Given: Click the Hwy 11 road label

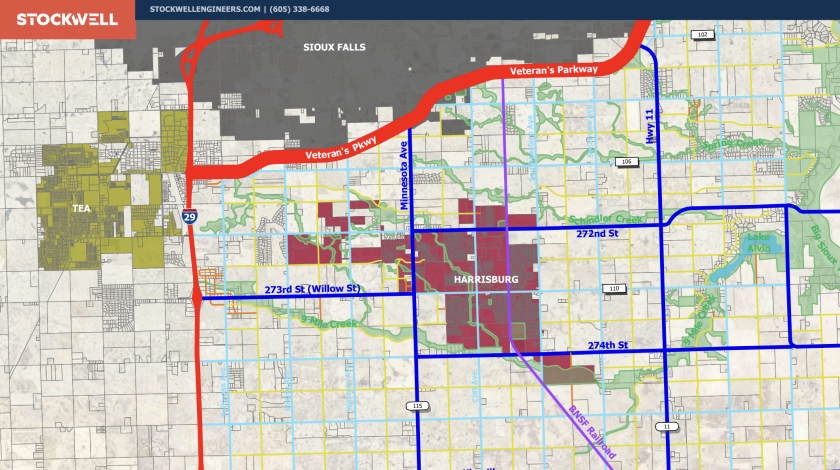Looking at the screenshot, I should click(650, 126).
